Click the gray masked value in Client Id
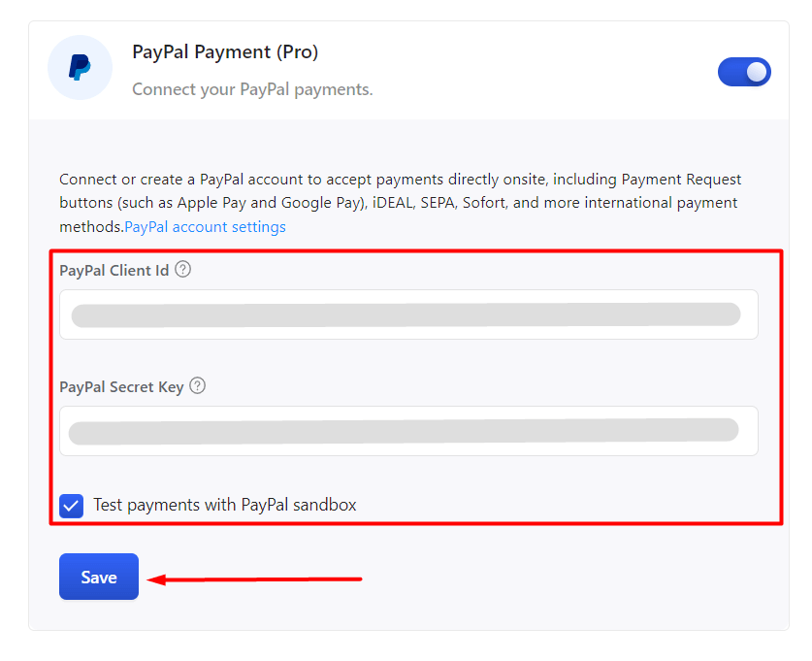 coord(406,314)
